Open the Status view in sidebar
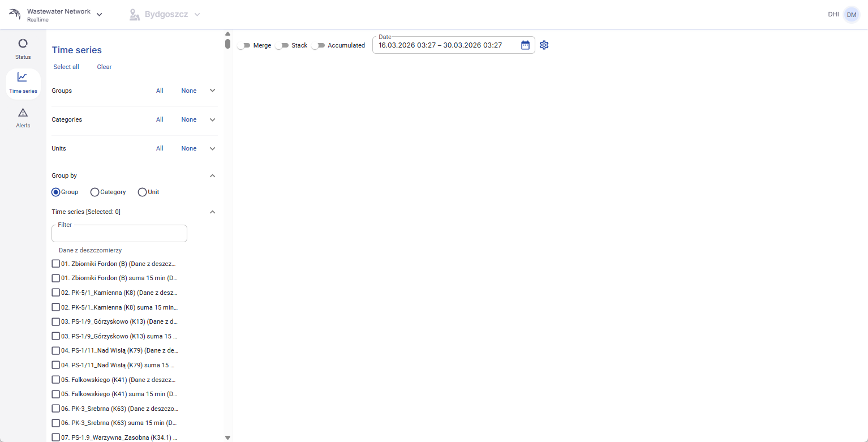 pos(23,49)
